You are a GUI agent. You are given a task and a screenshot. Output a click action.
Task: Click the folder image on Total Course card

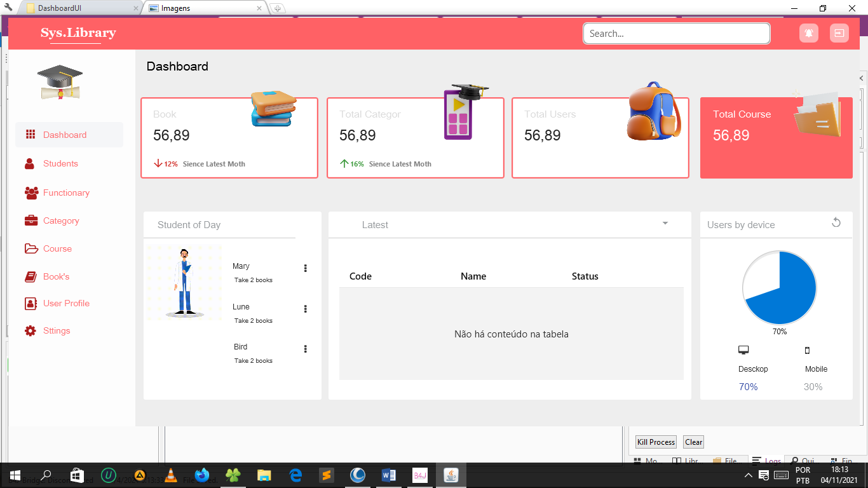(818, 114)
